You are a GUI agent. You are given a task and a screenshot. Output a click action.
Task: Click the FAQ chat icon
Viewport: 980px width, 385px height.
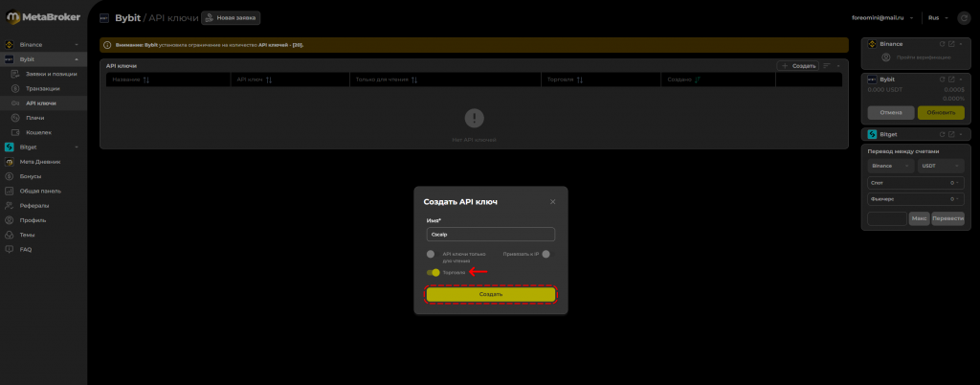pos(10,249)
